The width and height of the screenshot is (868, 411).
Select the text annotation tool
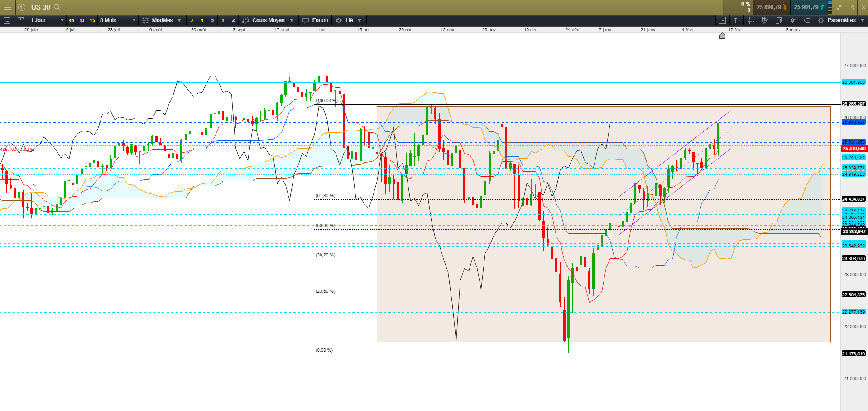tap(737, 20)
